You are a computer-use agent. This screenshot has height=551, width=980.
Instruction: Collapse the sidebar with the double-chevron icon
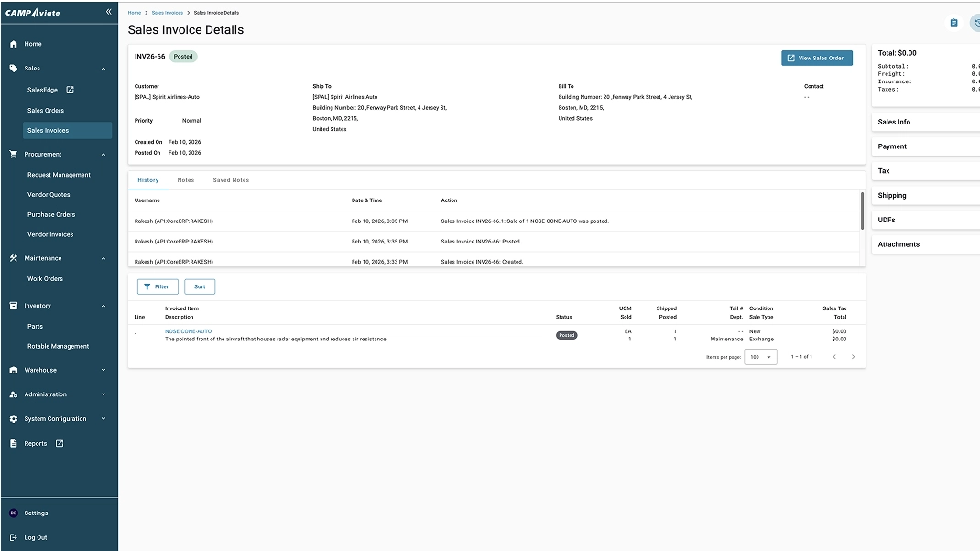coord(109,12)
